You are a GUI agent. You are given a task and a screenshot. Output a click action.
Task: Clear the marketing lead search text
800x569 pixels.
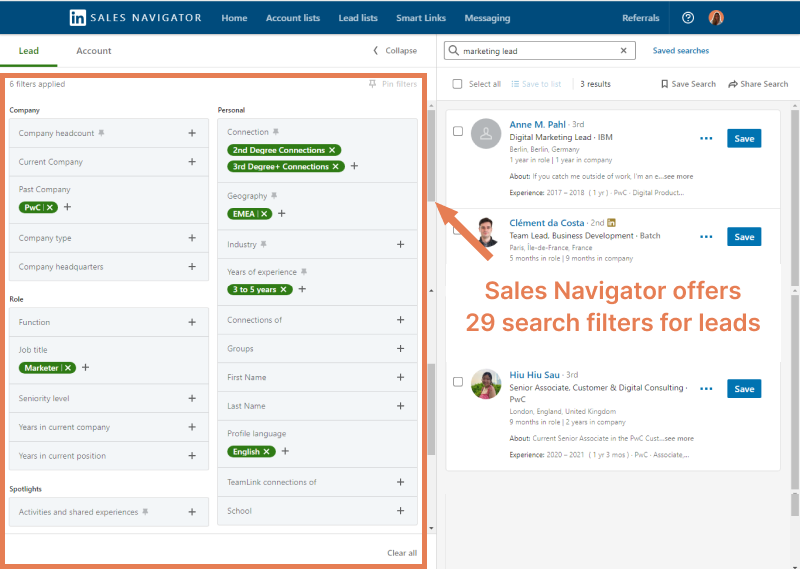[x=623, y=51]
